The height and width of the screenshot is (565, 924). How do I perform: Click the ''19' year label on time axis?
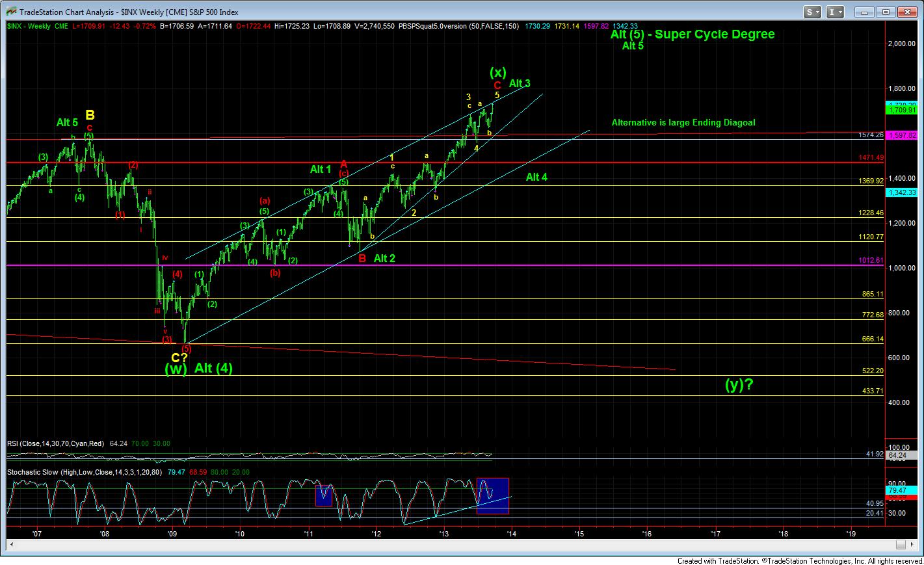(x=851, y=533)
